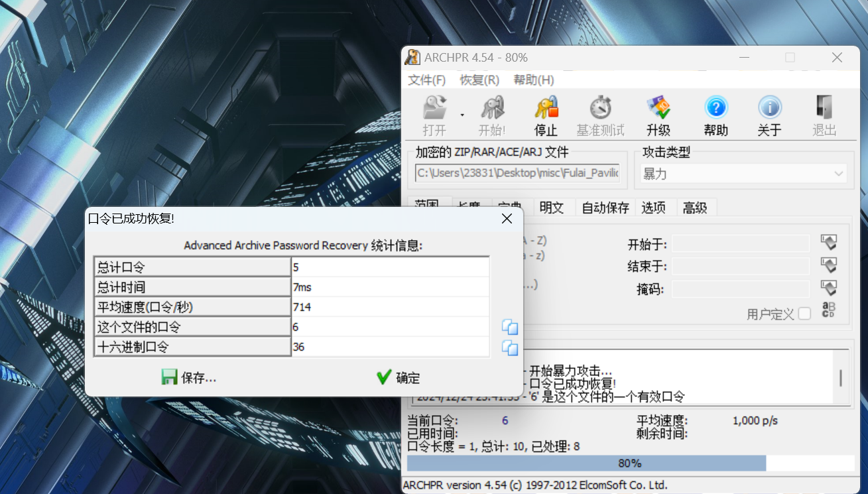The width and height of the screenshot is (868, 494).
Task: Switch to the 高级 tab
Action: [695, 208]
